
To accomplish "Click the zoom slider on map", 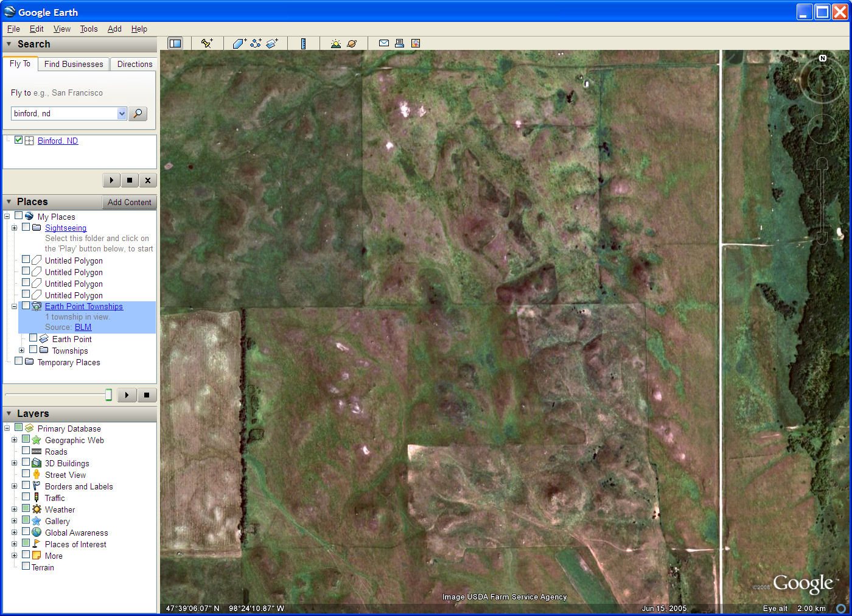I will pyautogui.click(x=822, y=201).
